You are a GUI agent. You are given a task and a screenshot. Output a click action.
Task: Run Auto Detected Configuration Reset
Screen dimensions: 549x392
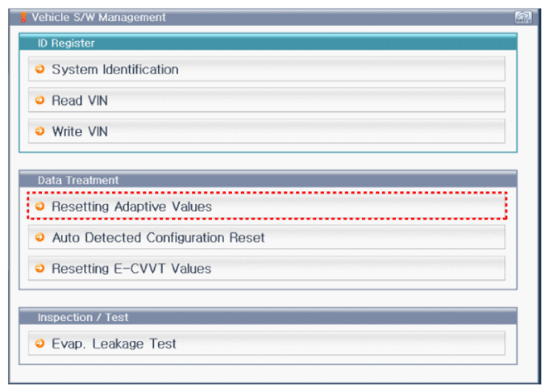(x=158, y=238)
